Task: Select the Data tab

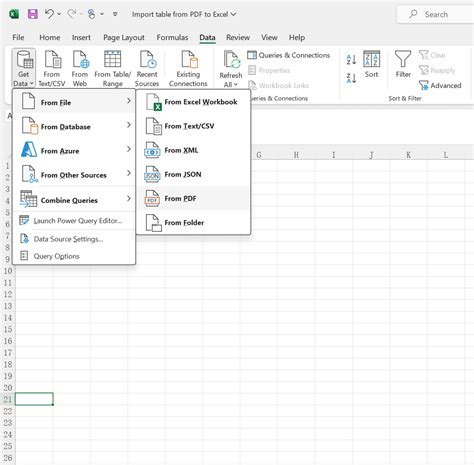Action: point(207,37)
